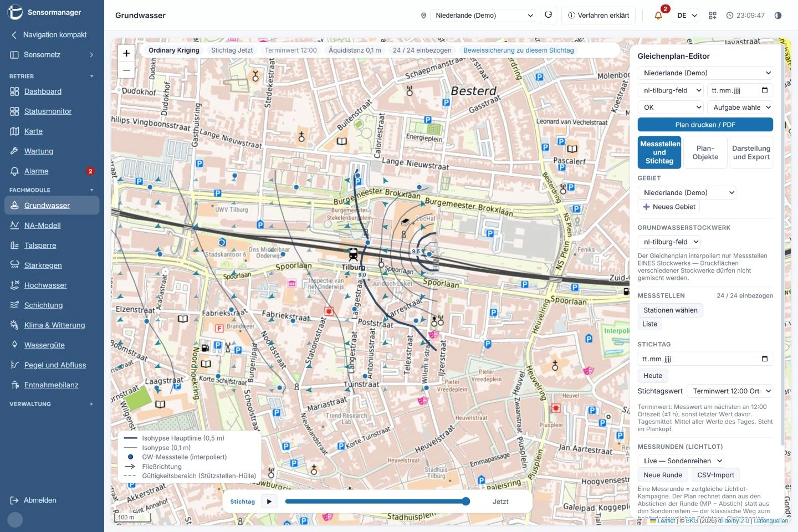The width and height of the screenshot is (798, 532).
Task: Click the Stichtag date input field
Action: click(x=705, y=359)
